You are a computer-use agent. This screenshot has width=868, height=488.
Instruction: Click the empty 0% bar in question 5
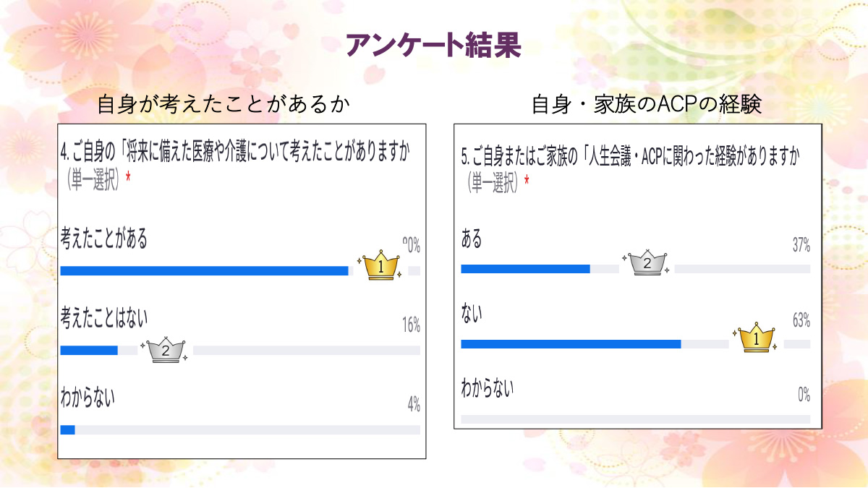pyautogui.click(x=635, y=419)
